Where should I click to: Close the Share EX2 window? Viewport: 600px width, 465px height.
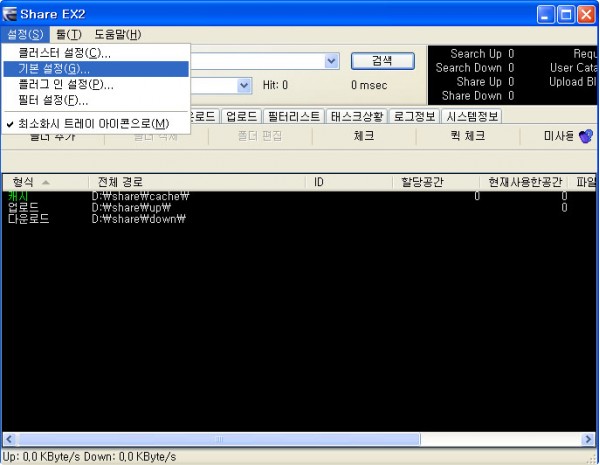pos(586,15)
